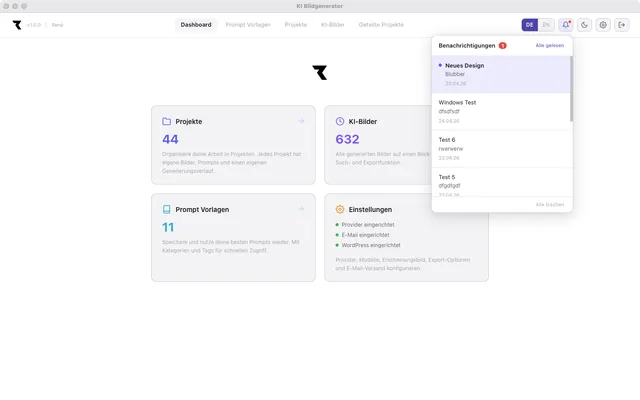Open the Test 5 notification
Image resolution: width=640 pixels, height=400 pixels.
501,182
